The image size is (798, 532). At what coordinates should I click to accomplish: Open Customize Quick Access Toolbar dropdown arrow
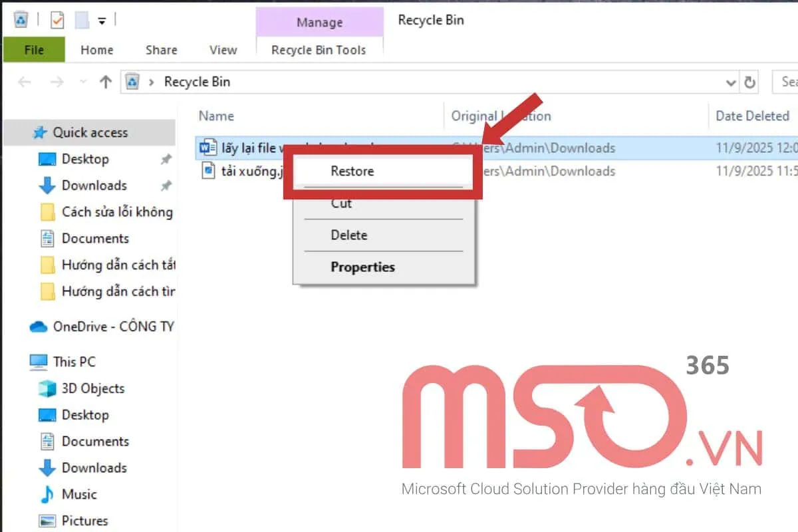click(x=102, y=21)
